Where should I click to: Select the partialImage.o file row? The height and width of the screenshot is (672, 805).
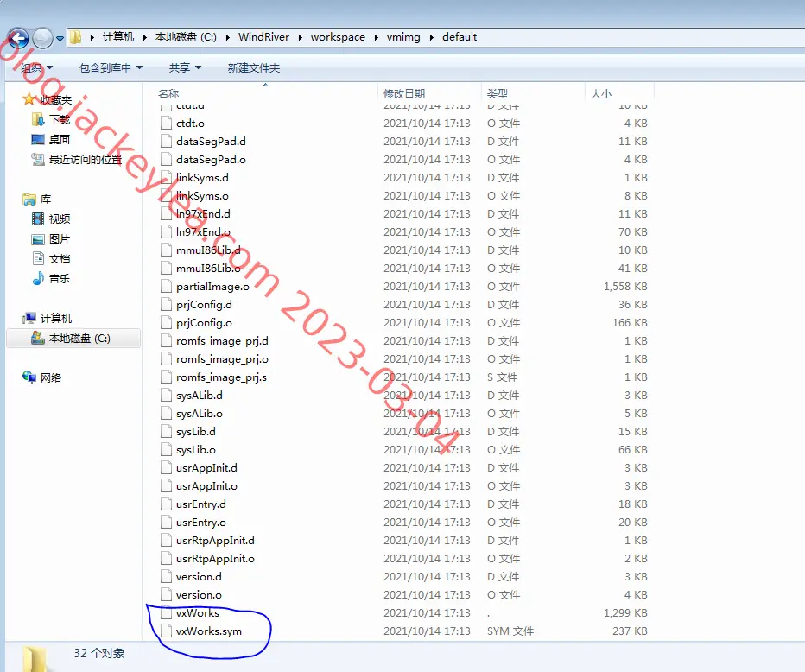403,287
